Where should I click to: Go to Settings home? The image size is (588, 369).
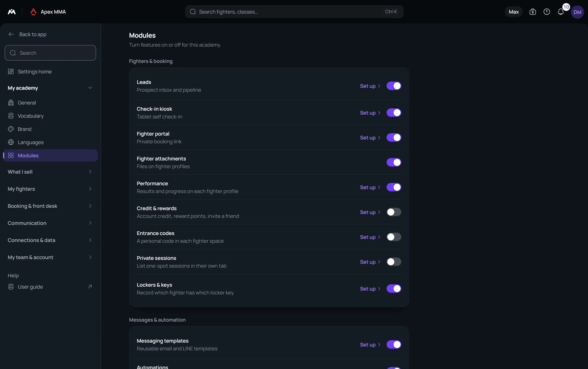point(50,71)
